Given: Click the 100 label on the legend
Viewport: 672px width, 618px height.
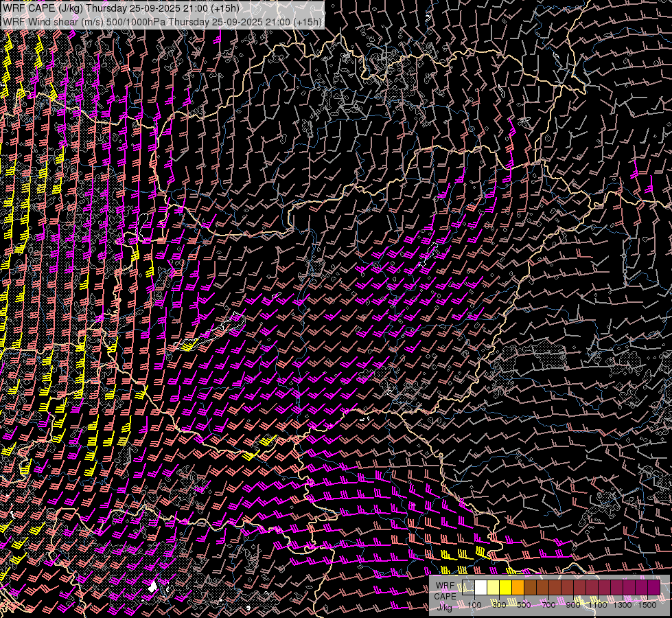Looking at the screenshot, I should click(474, 605).
